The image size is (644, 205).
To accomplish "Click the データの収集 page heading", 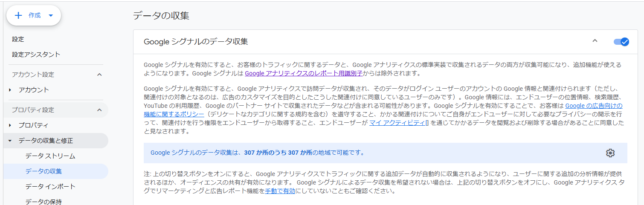I will [161, 16].
